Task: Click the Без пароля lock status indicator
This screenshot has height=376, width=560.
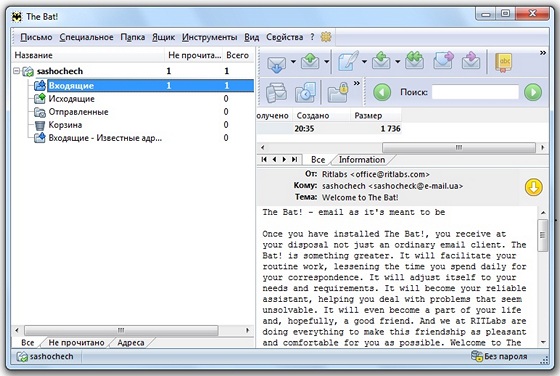Action: click(x=499, y=356)
